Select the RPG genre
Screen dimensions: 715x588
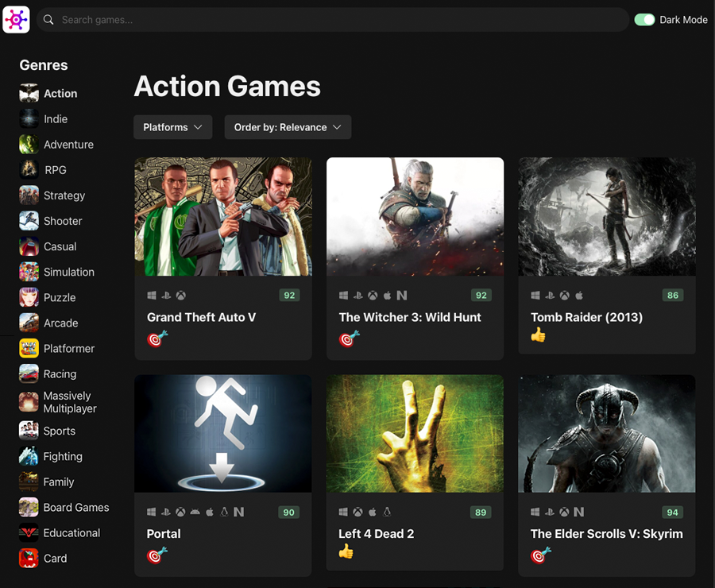click(55, 170)
